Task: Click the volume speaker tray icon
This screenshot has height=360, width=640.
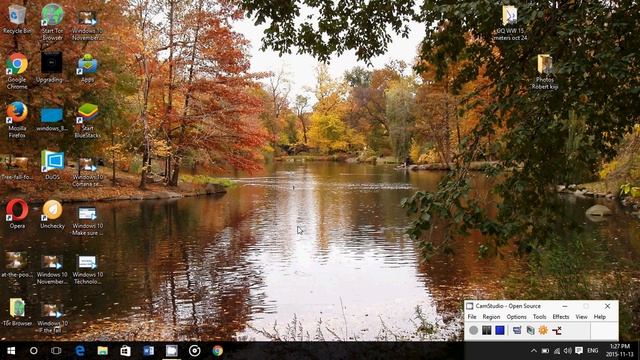Action: coord(568,351)
